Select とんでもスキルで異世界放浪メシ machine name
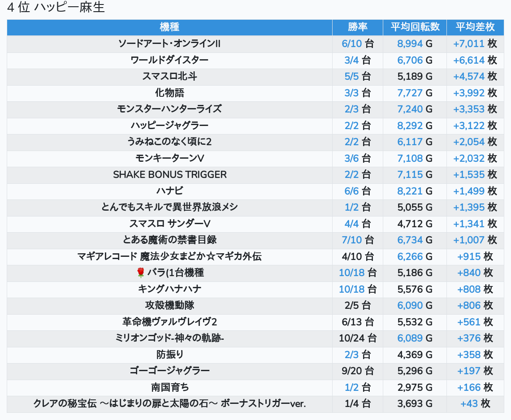 [x=169, y=207]
